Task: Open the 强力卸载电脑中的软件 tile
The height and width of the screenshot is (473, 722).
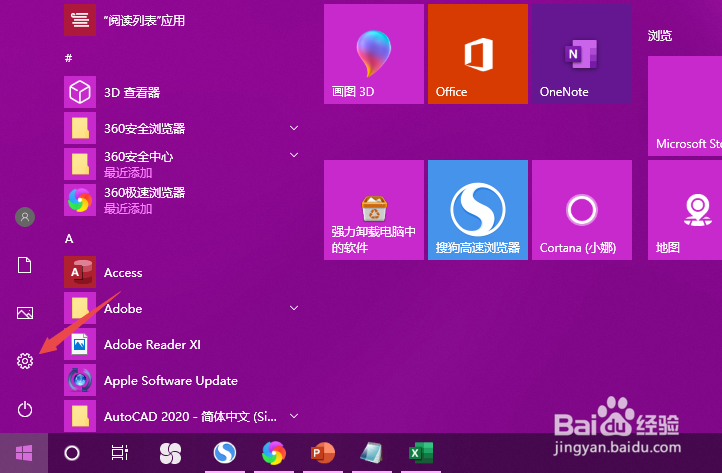Action: (x=374, y=210)
